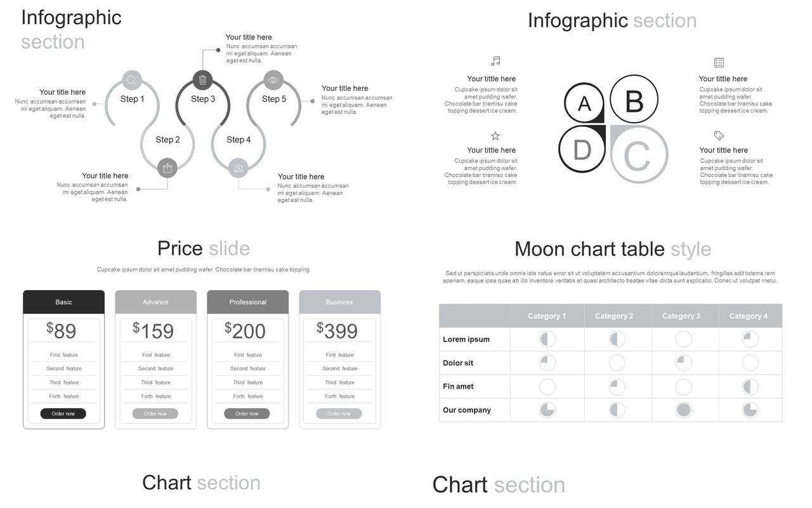812x508 pixels.
Task: Click Order now under Professional plan
Action: [247, 413]
